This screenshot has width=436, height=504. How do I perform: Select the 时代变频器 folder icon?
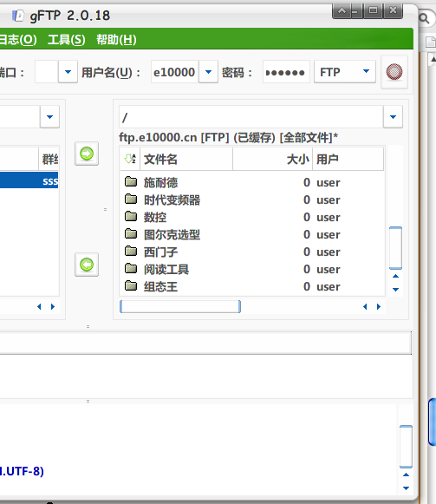[131, 200]
